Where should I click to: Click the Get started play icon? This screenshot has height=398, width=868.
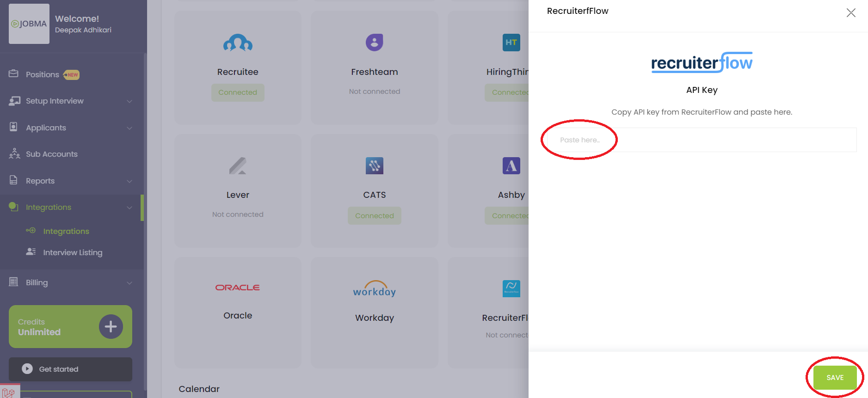pos(27,369)
